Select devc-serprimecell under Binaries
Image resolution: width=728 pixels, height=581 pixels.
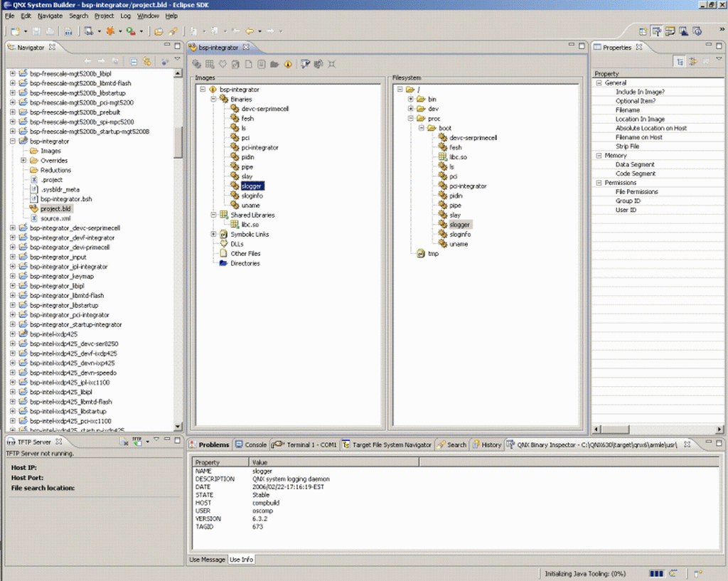click(265, 109)
